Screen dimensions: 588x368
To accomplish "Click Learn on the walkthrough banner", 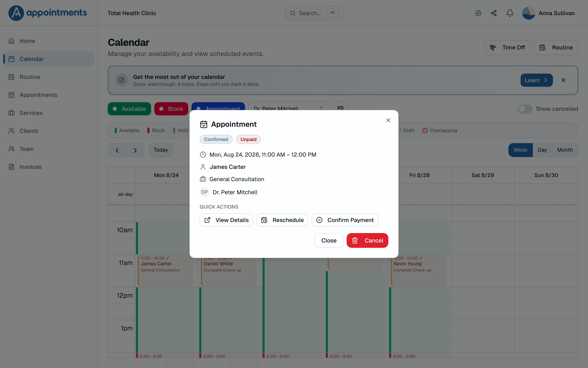I will coord(537,80).
